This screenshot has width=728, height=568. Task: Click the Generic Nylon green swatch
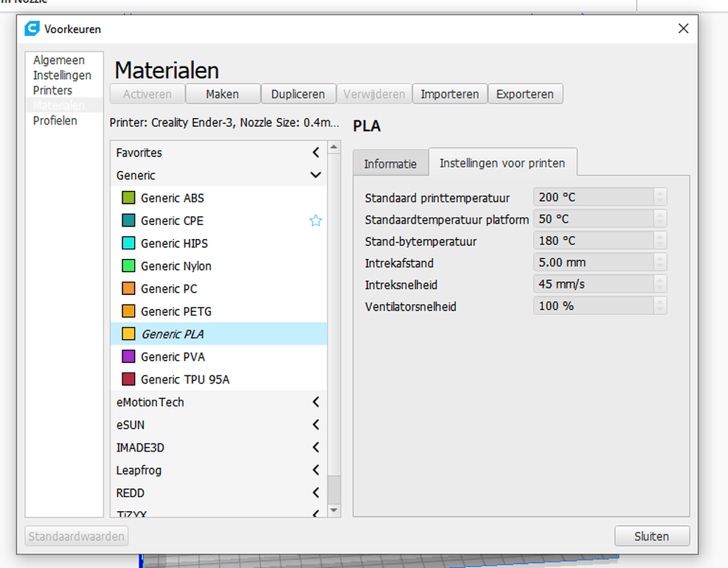click(128, 266)
